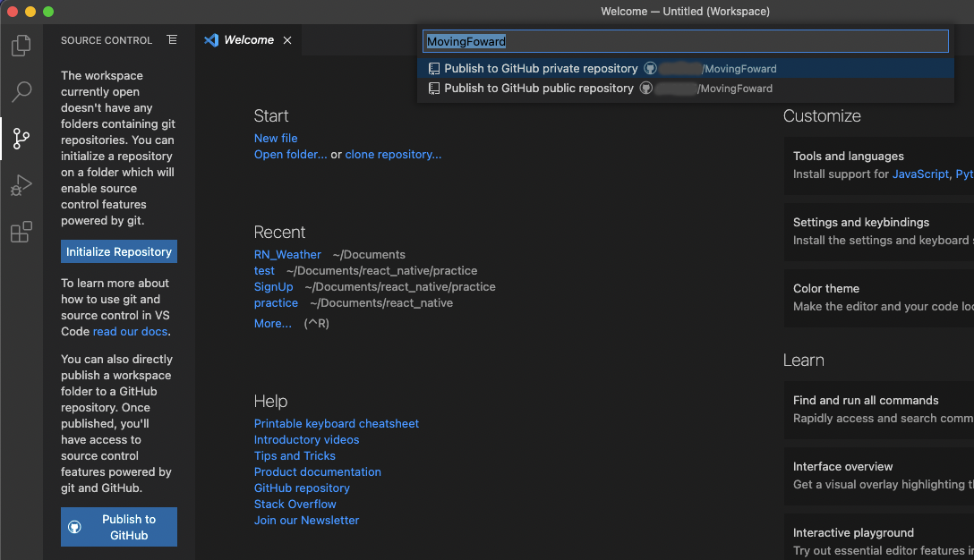Click the macOS green full-screen button
The height and width of the screenshot is (560, 974).
[48, 11]
